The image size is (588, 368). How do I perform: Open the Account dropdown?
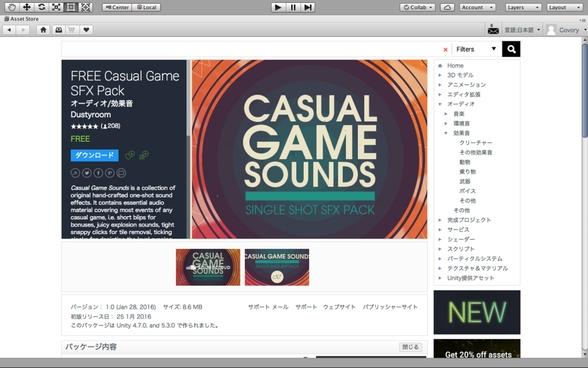click(477, 7)
